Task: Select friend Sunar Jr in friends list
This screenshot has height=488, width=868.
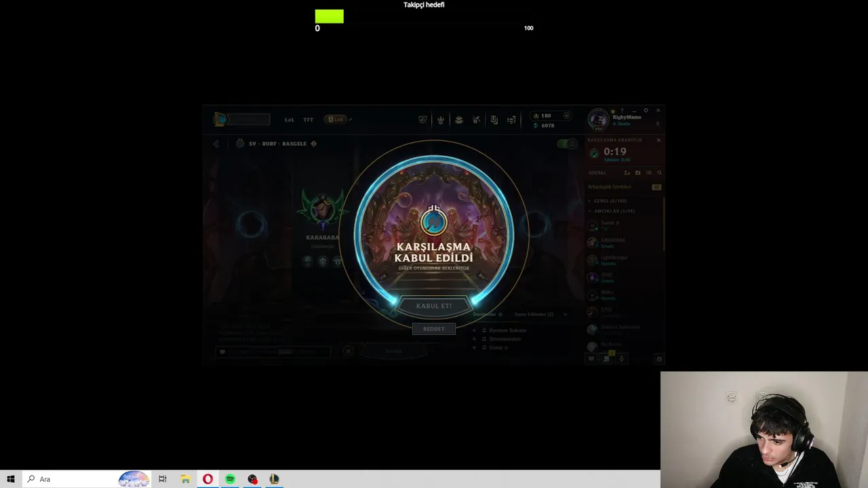Action: (624, 225)
